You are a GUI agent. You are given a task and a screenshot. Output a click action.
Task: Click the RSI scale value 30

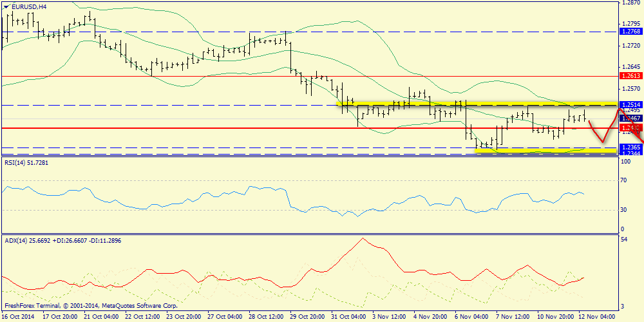pos(625,210)
